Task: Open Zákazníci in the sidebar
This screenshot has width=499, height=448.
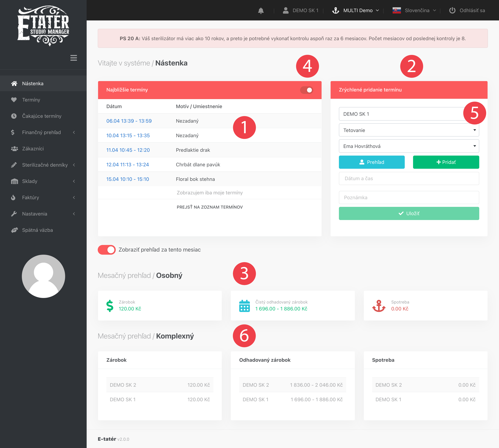Action: [x=43, y=149]
